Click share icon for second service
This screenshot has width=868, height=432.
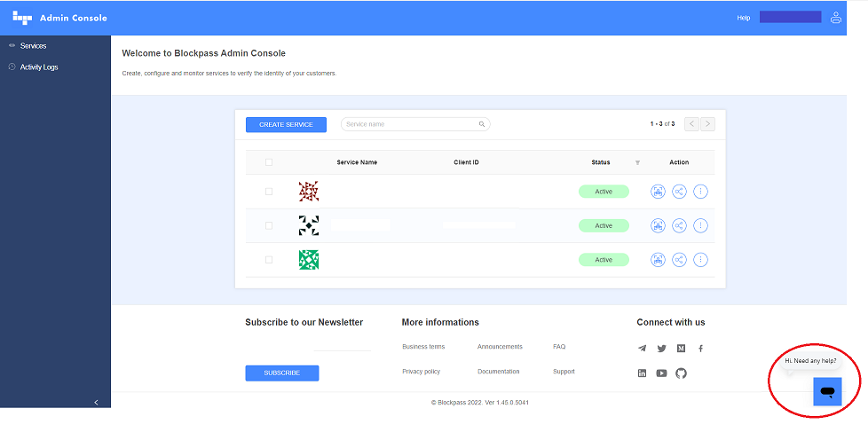(679, 225)
